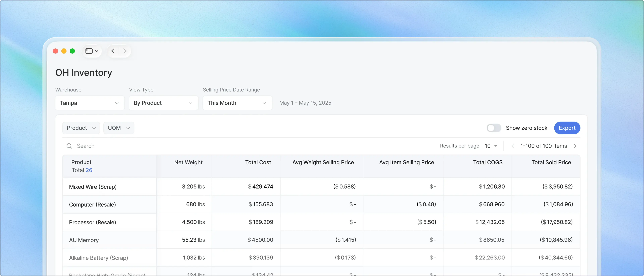This screenshot has height=276, width=644.
Task: Click AU Memory net weight 55.23 lbs
Action: [x=193, y=240]
